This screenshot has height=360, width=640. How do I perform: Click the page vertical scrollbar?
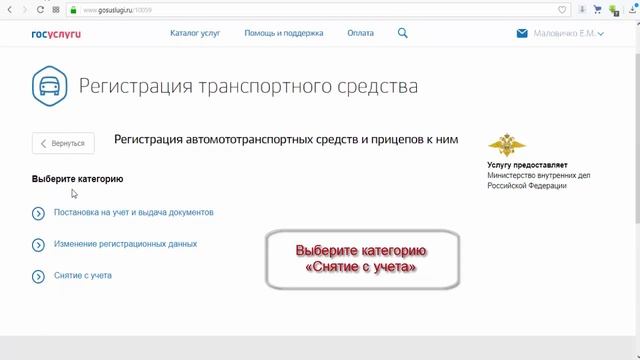638,139
